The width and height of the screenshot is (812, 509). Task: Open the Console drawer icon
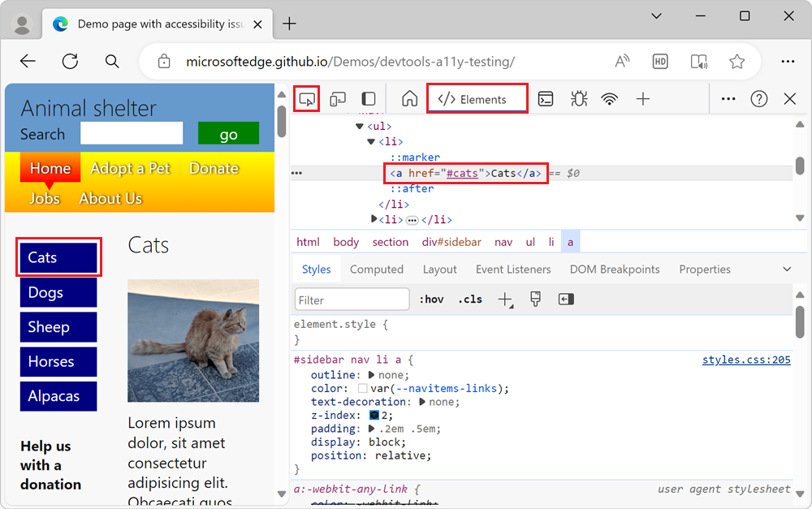545,98
